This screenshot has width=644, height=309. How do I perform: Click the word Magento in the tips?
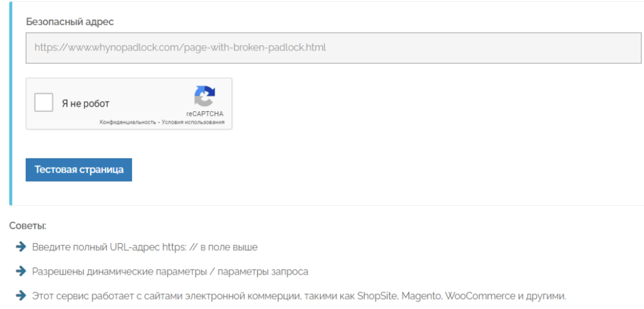(421, 296)
